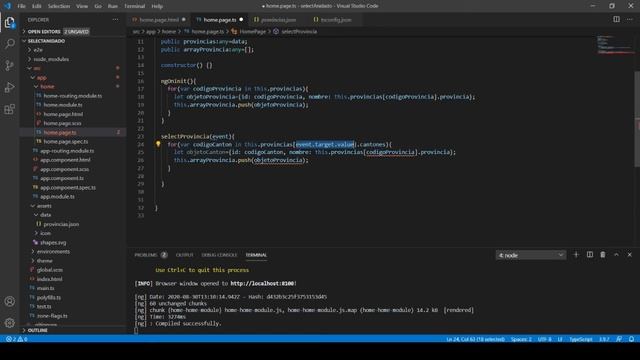640x360 pixels.
Task: Expand the node_modules folder
Action: point(51,59)
